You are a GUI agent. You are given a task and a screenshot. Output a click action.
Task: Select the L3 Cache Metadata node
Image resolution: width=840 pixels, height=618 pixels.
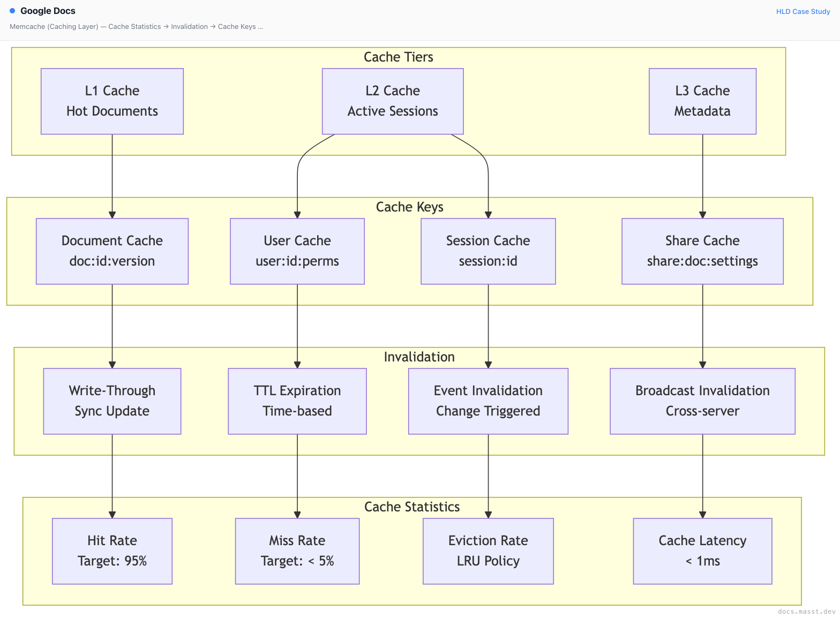pos(702,101)
